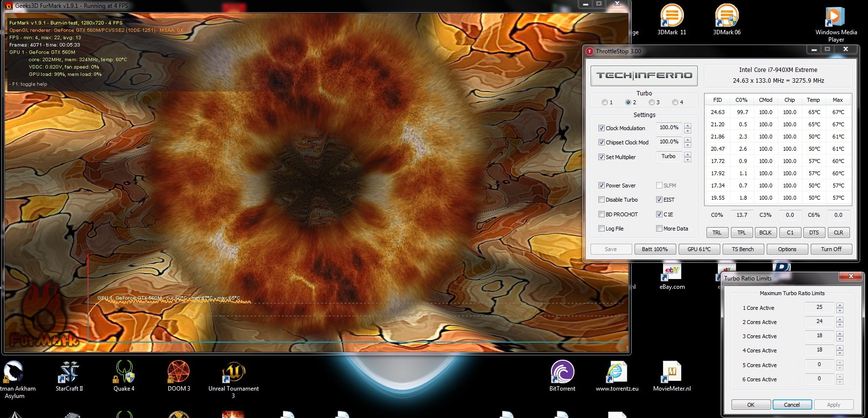Open the 3DMark06 desktop shortcut
Viewport: 868px width, 418px height.
coord(727,20)
